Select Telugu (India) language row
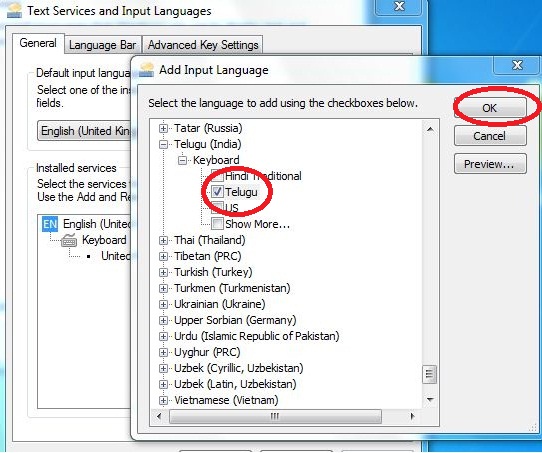542x453 pixels. point(207,144)
